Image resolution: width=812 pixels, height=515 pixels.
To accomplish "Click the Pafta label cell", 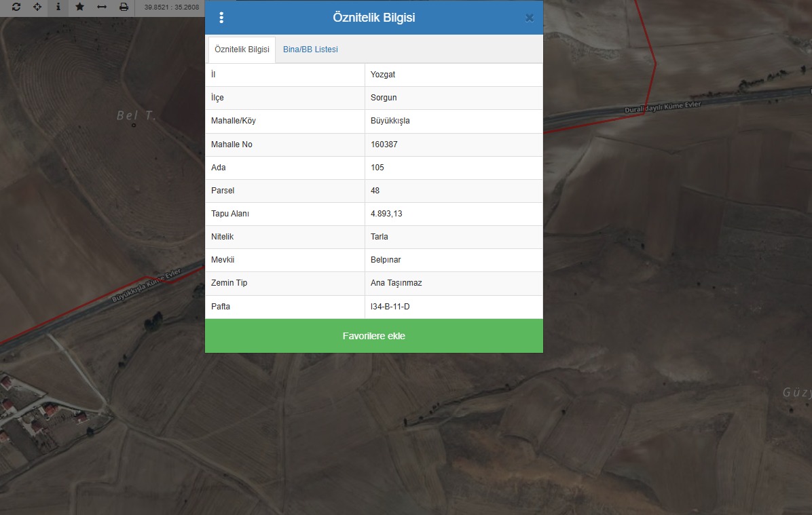I will pyautogui.click(x=285, y=307).
